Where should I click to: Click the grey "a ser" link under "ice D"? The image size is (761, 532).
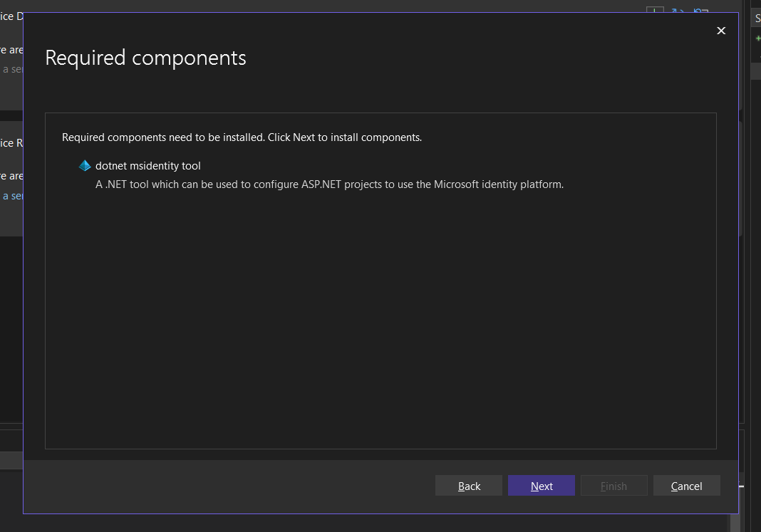(x=12, y=69)
